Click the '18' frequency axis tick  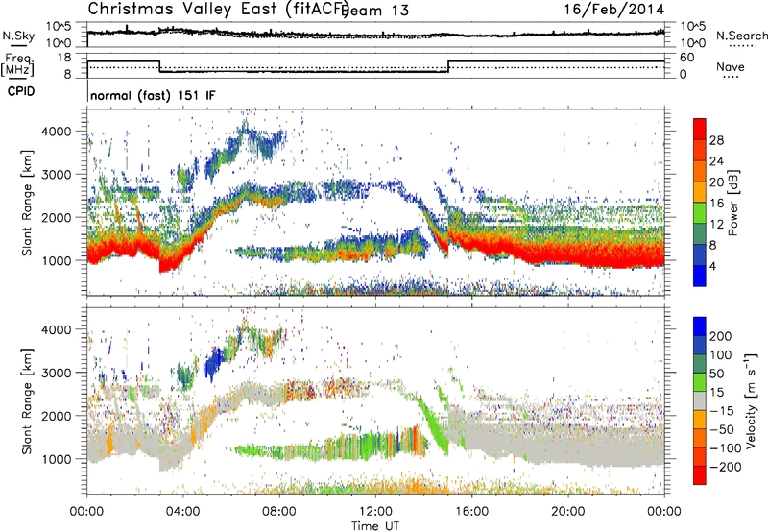[64, 58]
